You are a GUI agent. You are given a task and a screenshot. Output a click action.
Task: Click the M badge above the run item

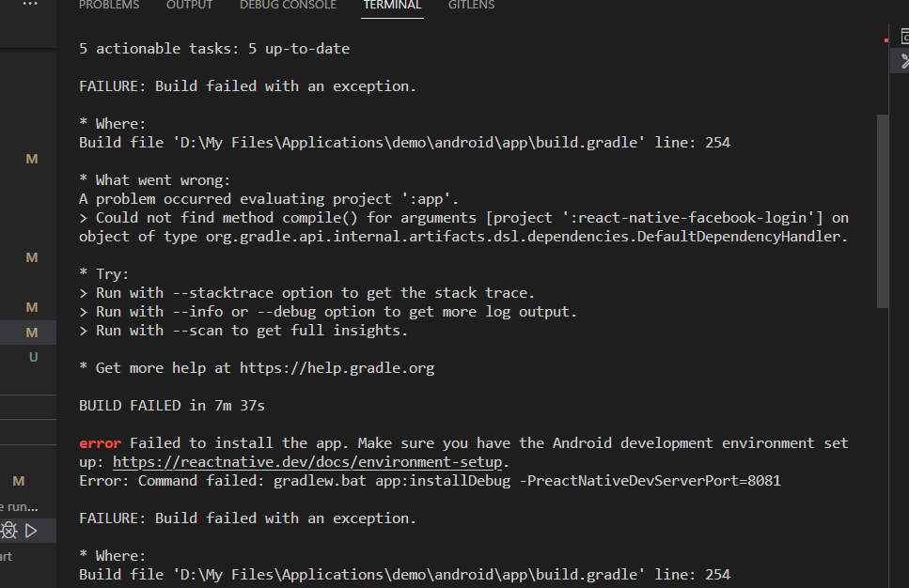(19, 481)
